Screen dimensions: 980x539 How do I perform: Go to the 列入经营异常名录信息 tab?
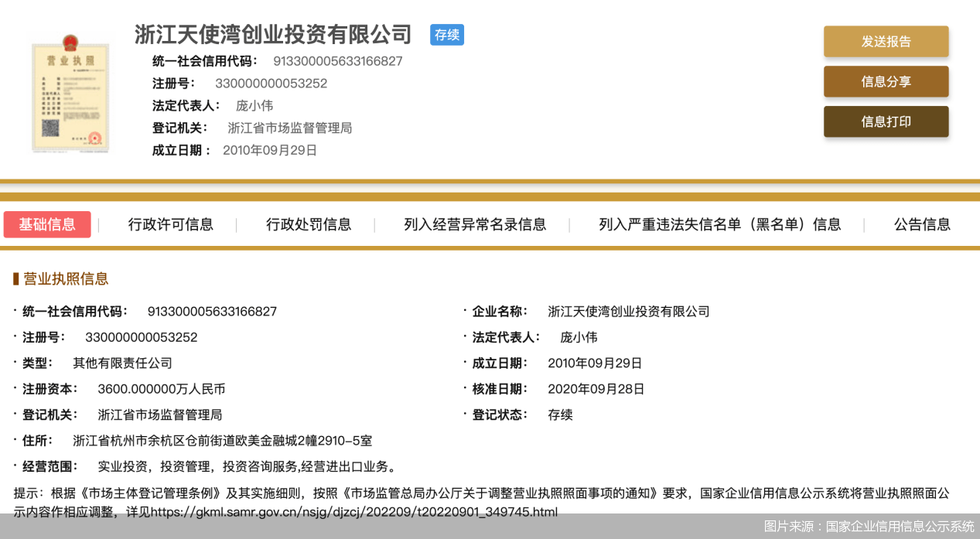[x=474, y=224]
